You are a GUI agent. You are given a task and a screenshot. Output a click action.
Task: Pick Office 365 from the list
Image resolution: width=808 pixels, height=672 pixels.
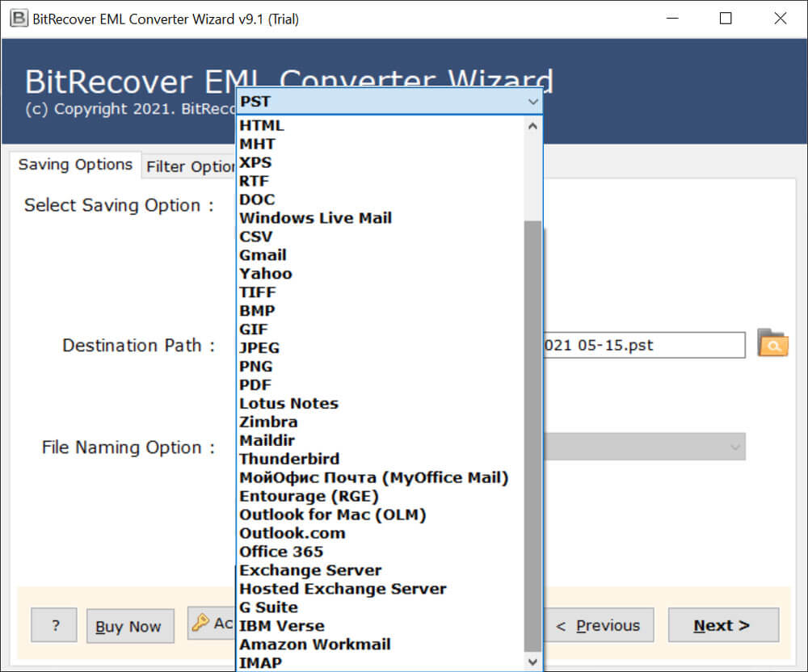281,552
